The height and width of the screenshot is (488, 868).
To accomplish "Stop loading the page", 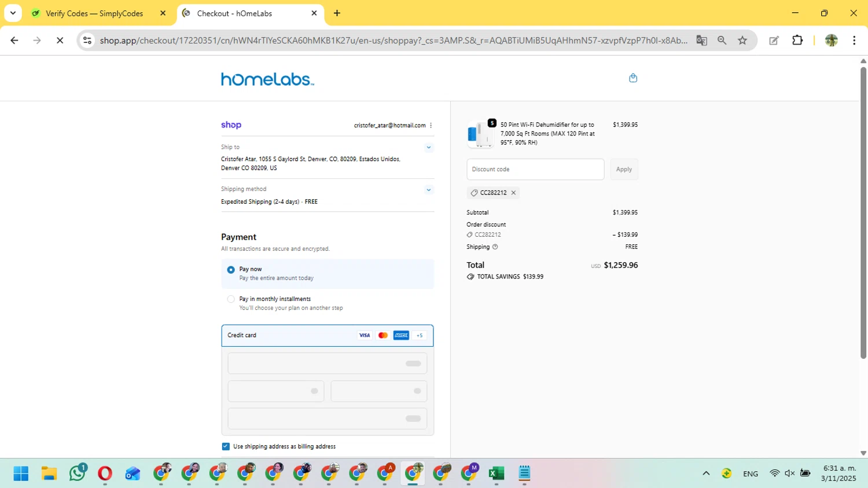I will click(x=60, y=41).
